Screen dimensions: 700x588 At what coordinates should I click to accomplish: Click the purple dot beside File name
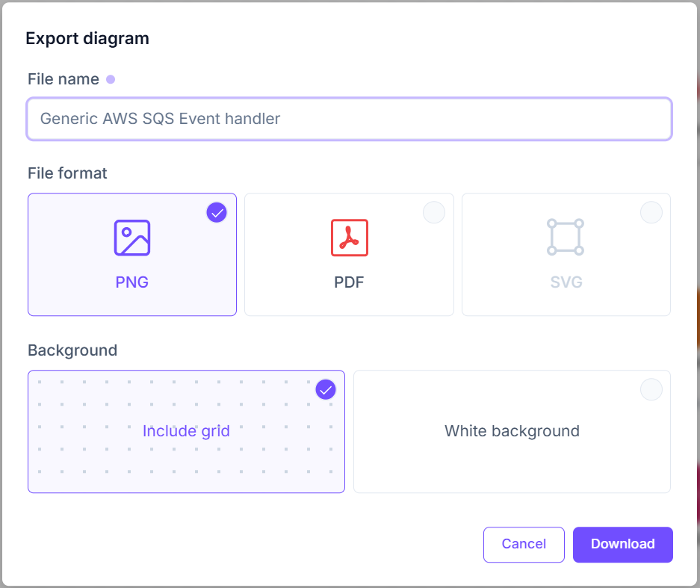(x=111, y=79)
